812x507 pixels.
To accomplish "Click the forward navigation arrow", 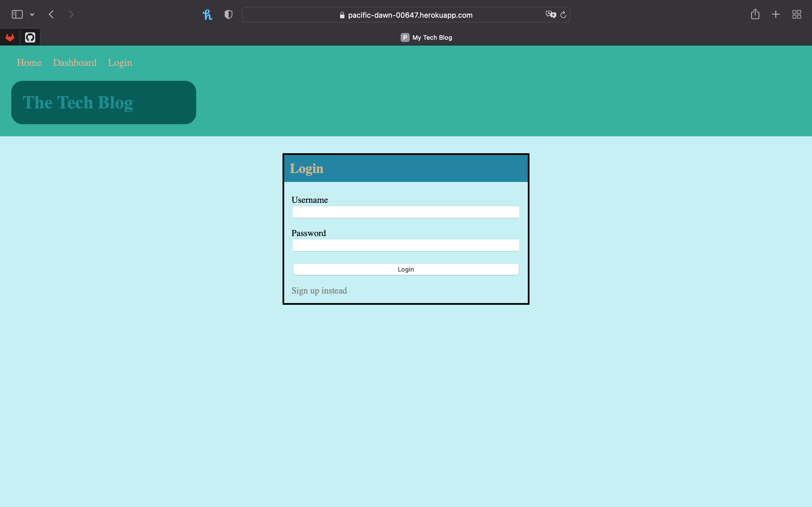I will (x=71, y=14).
